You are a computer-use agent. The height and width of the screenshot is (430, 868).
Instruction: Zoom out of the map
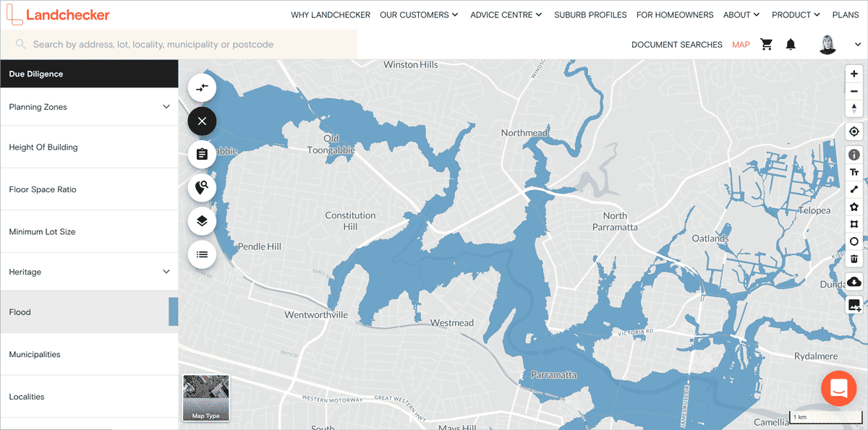(x=854, y=91)
